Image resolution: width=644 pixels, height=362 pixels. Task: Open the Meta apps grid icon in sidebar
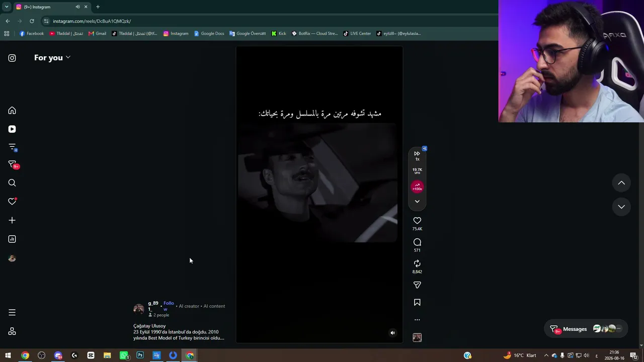point(12,331)
